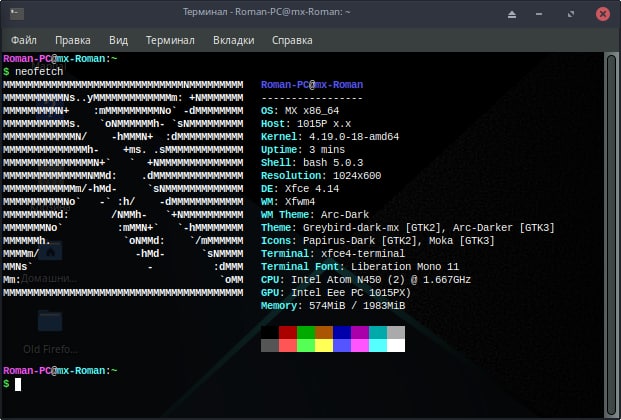Click the dark green color block
621x420 pixels.
306,332
